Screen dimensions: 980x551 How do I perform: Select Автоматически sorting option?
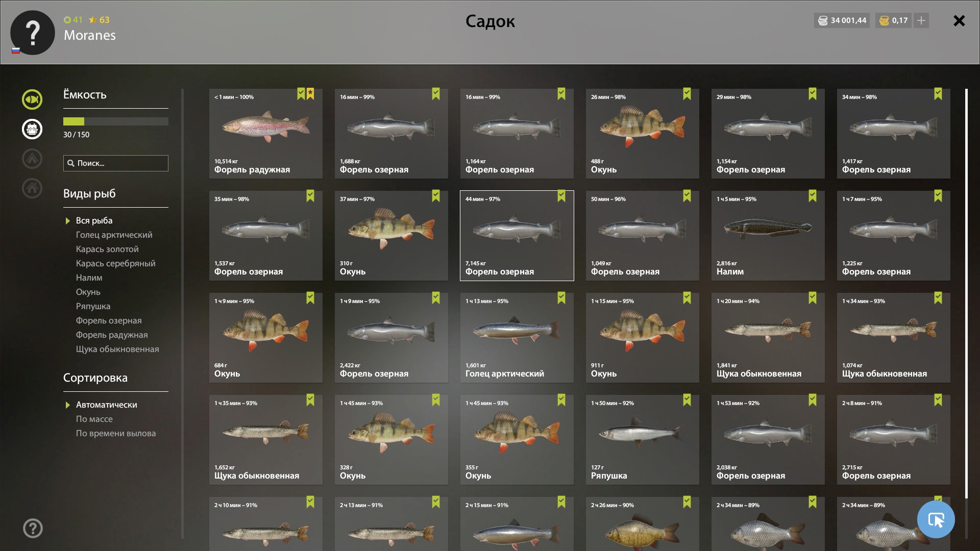click(106, 405)
